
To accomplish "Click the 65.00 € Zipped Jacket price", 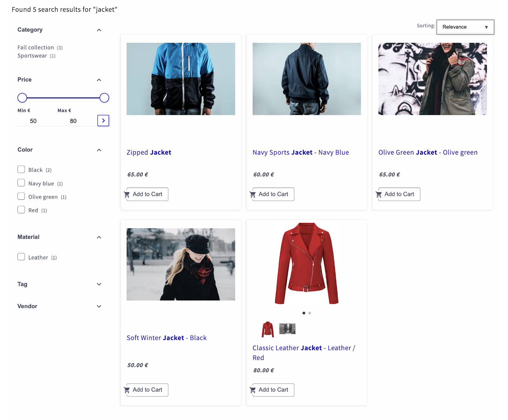I will pos(138,175).
